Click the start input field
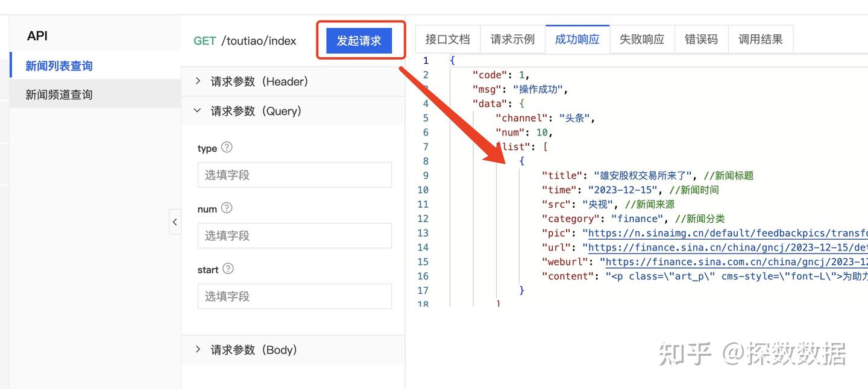The width and height of the screenshot is (868, 389). click(294, 296)
